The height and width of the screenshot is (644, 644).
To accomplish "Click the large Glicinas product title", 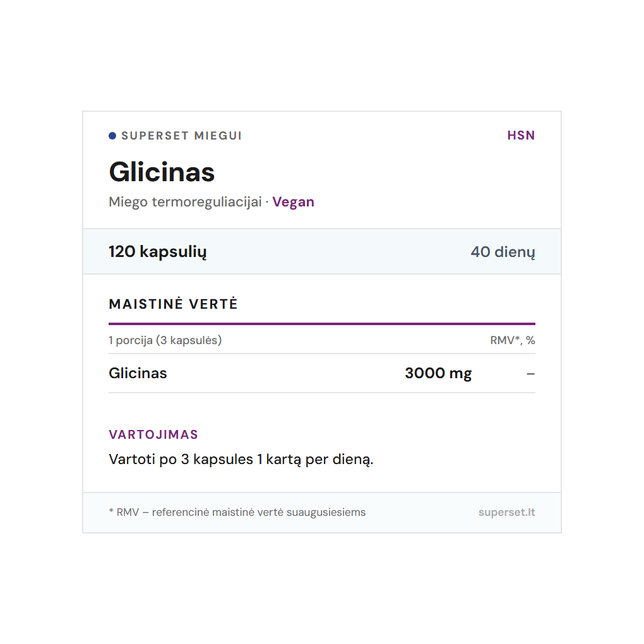I will click(x=162, y=172).
